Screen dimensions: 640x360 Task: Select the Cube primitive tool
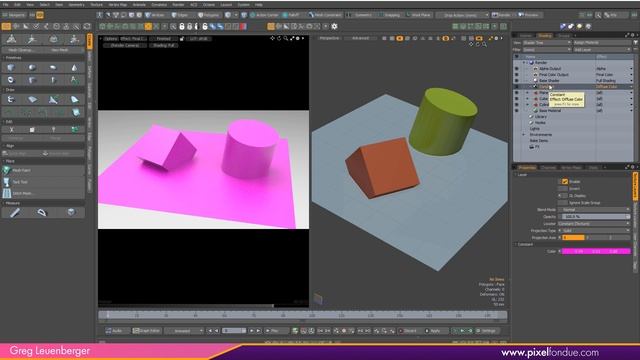pos(11,67)
